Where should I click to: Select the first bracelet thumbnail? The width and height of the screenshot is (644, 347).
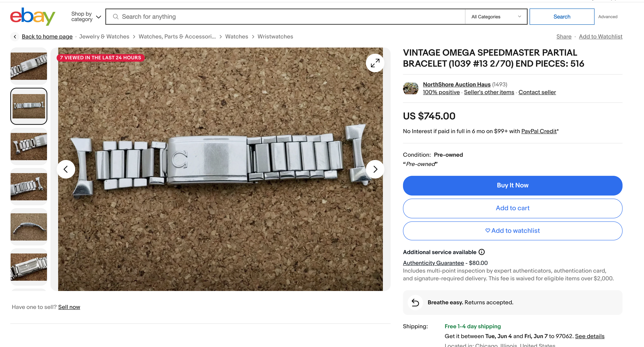pyautogui.click(x=29, y=66)
